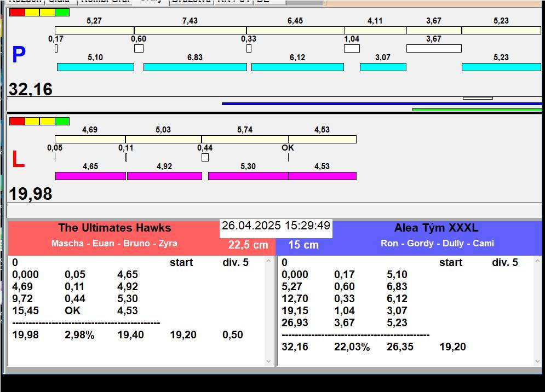Screen dimensions: 545x392
Task: Switch to the Kombi Graf tab
Action: [x=105, y=2]
